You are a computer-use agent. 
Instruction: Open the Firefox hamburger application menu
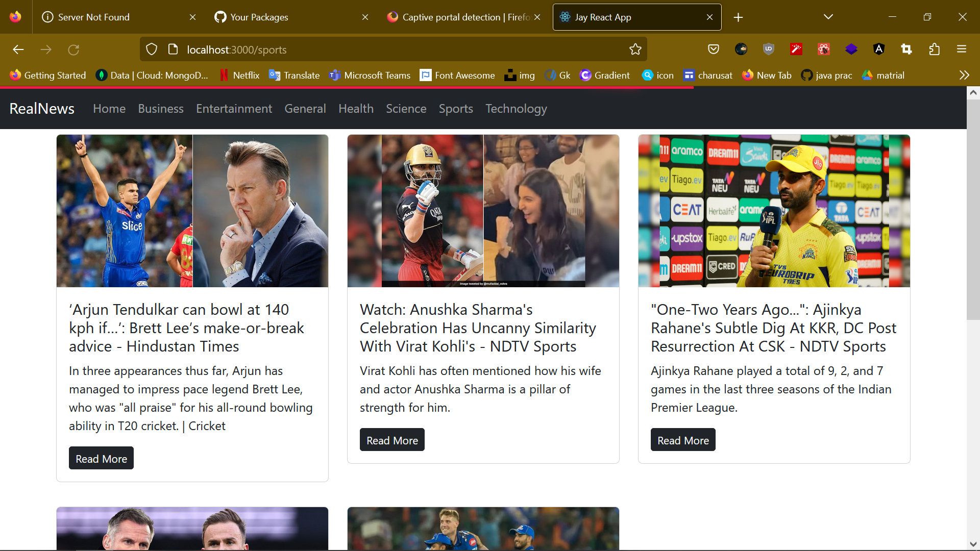962,49
